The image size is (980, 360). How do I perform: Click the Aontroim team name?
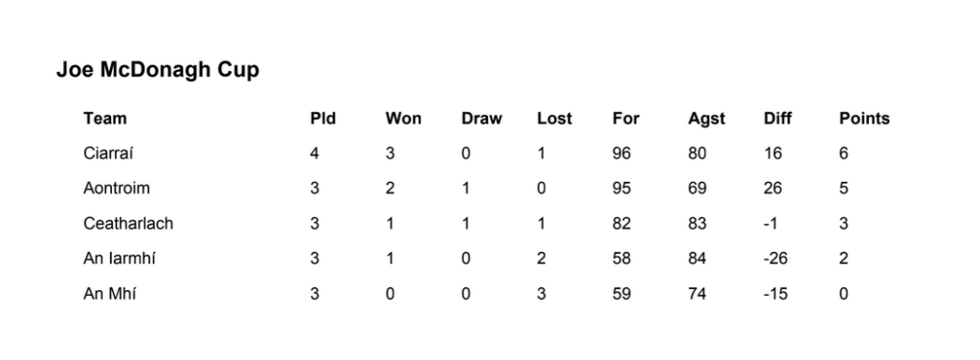pyautogui.click(x=116, y=188)
